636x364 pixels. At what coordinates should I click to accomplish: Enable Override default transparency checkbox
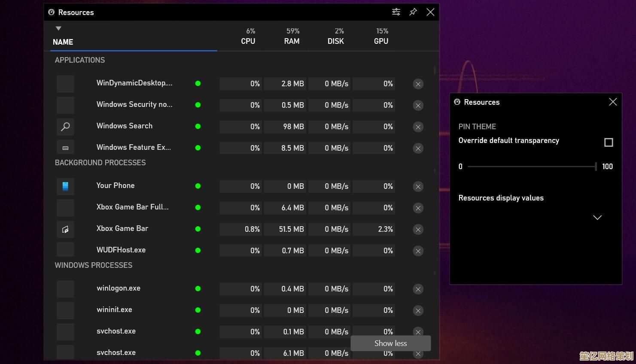point(609,142)
